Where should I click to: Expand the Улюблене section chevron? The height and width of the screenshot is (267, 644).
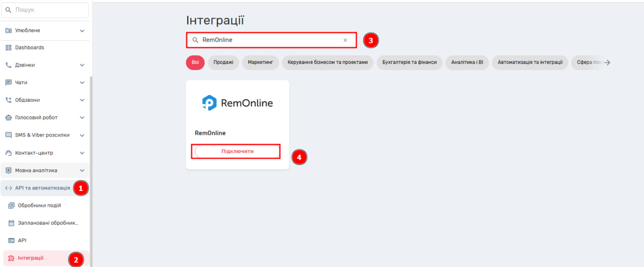click(x=82, y=31)
